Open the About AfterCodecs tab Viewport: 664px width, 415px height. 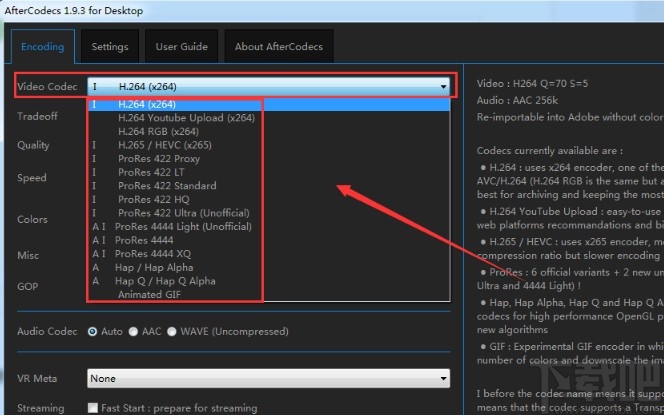279,47
